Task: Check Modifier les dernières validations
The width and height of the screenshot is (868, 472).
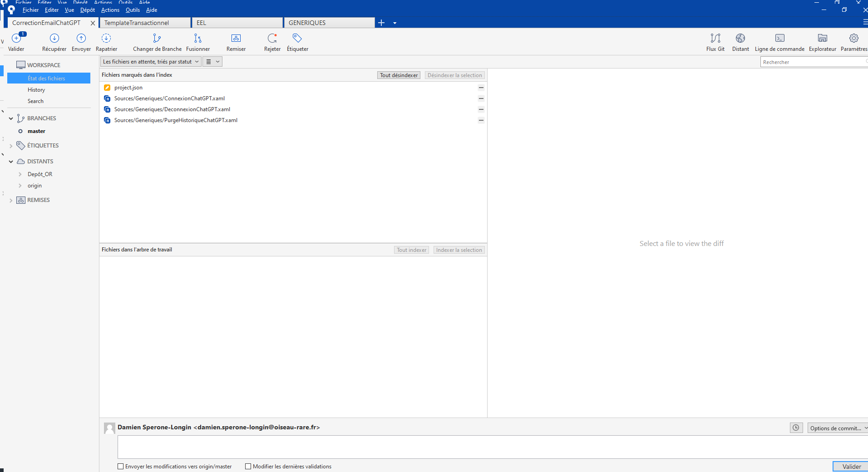Action: pos(248,466)
